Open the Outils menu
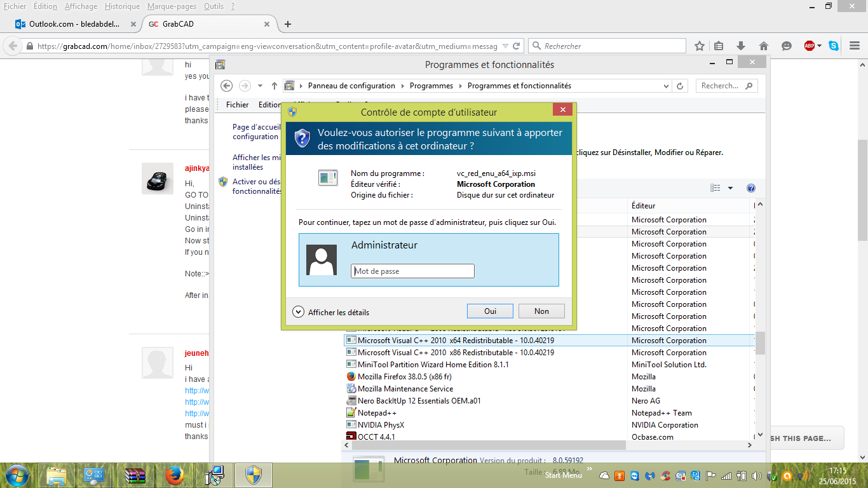The width and height of the screenshot is (868, 488). pos(214,6)
